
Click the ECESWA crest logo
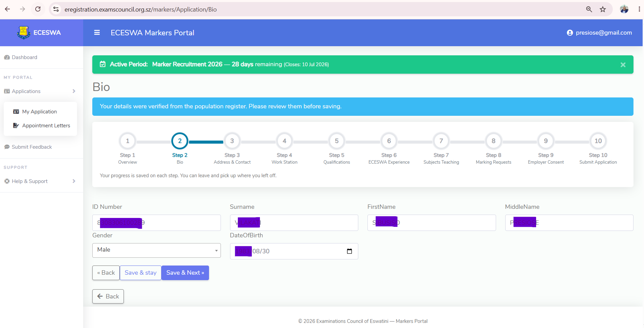point(23,33)
